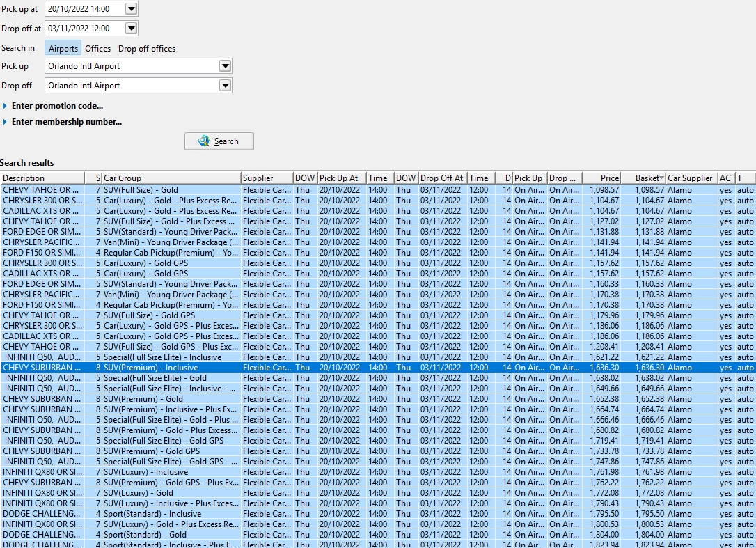
Task: Expand the Pick up location combo box
Action: pyautogui.click(x=224, y=66)
